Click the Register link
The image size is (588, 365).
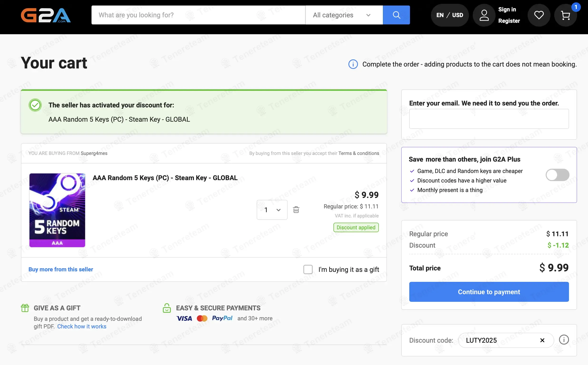509,21
